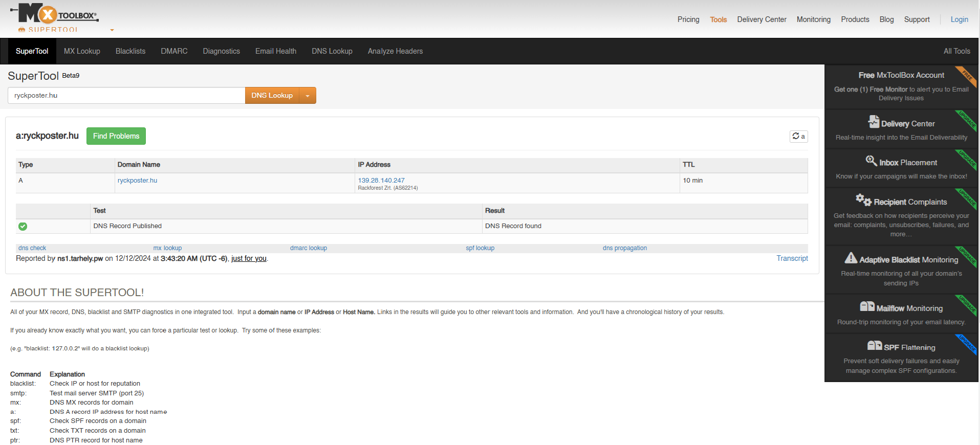Open Blog in the top menu

click(x=886, y=19)
